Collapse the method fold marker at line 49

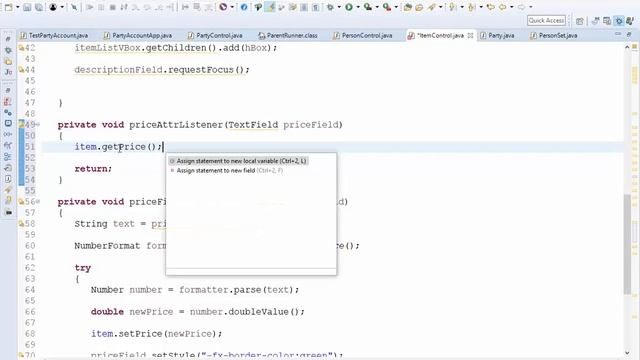(38, 124)
